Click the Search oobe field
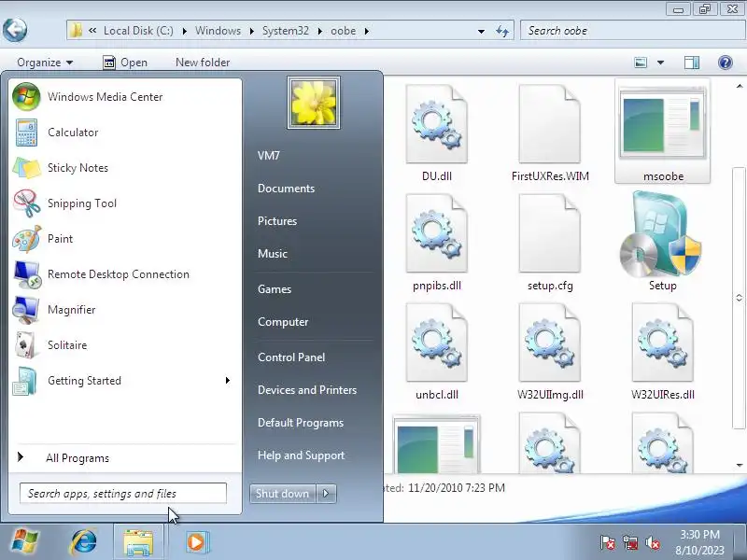747x560 pixels. (633, 31)
